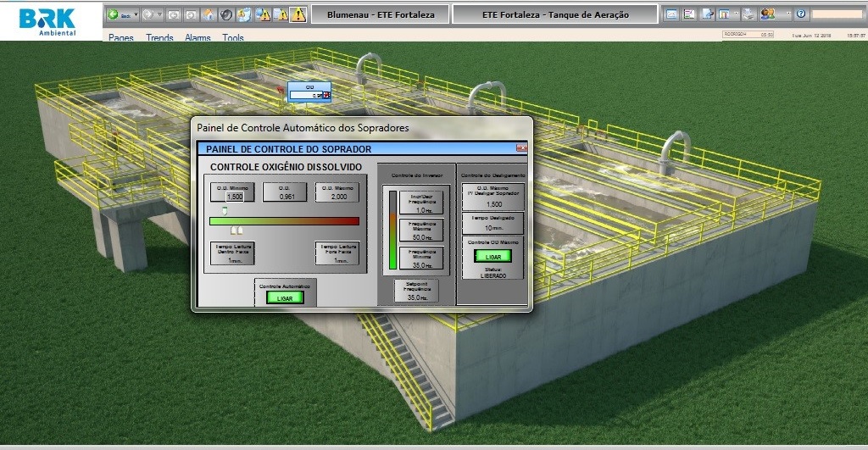Viewport: 868px width, 450px height.
Task: Click the green Back navigation icon
Action: tap(113, 14)
